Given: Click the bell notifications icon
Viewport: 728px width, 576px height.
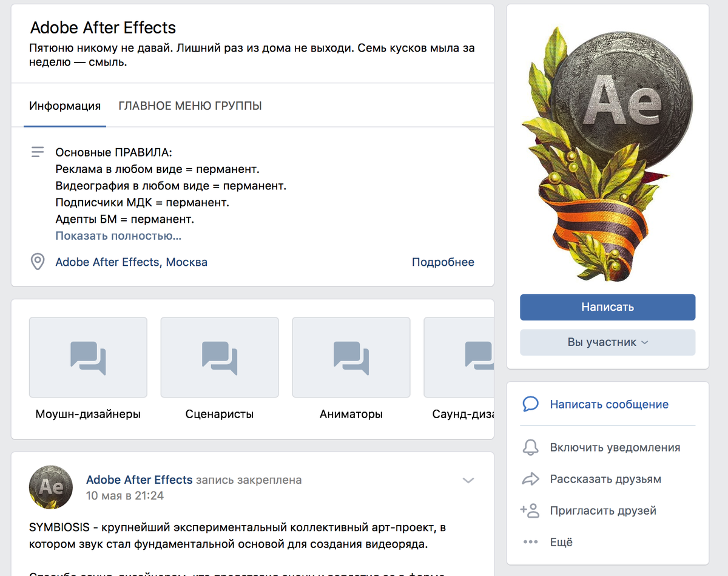Looking at the screenshot, I should pos(530,448).
